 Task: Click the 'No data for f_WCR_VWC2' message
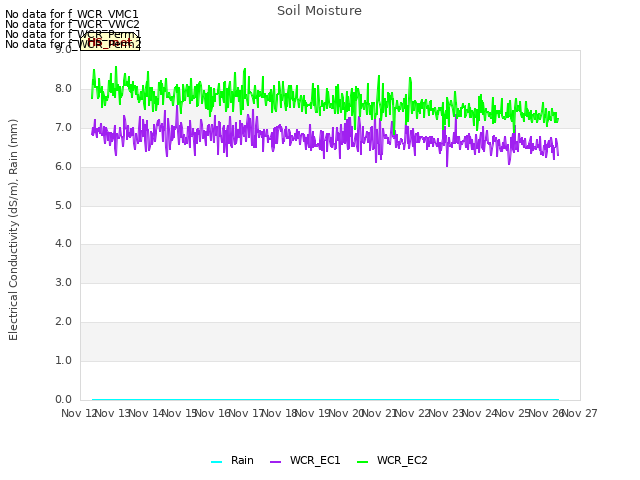72,24
